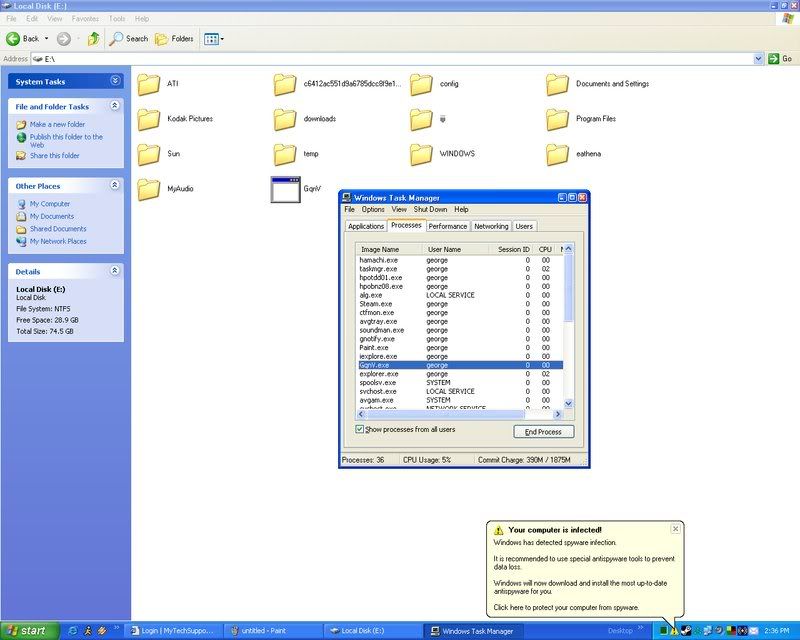
Task: Select the downloads folder
Action: [x=305, y=119]
